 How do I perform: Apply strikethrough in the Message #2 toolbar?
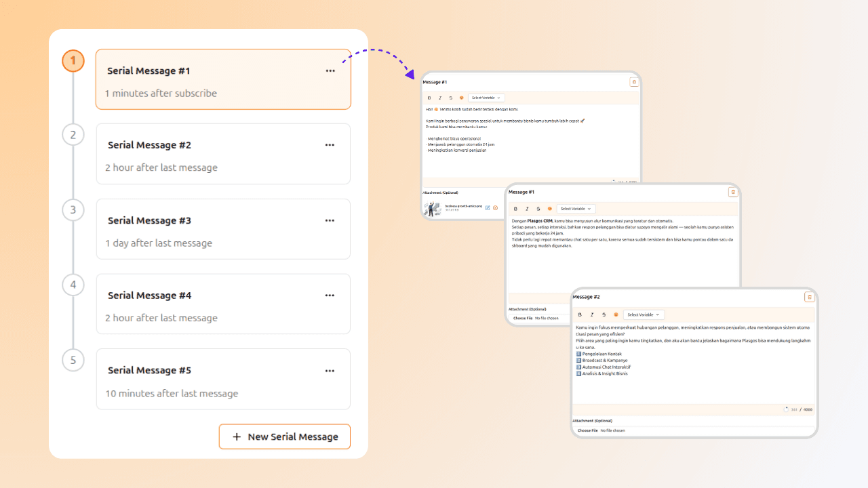[604, 314]
